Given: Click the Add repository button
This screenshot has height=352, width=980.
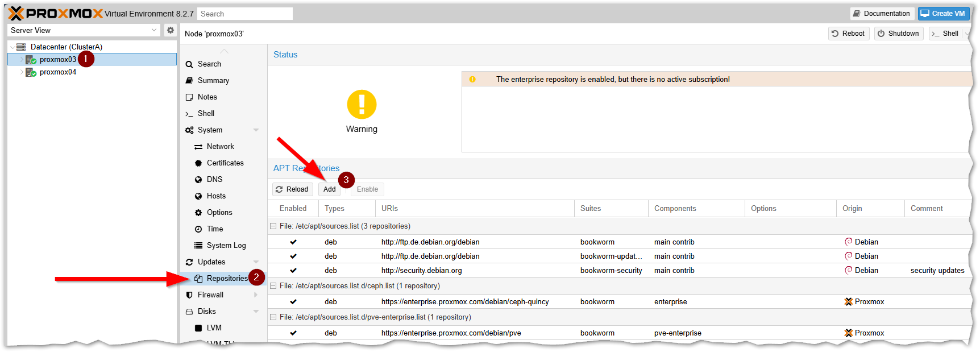Looking at the screenshot, I should tap(330, 189).
